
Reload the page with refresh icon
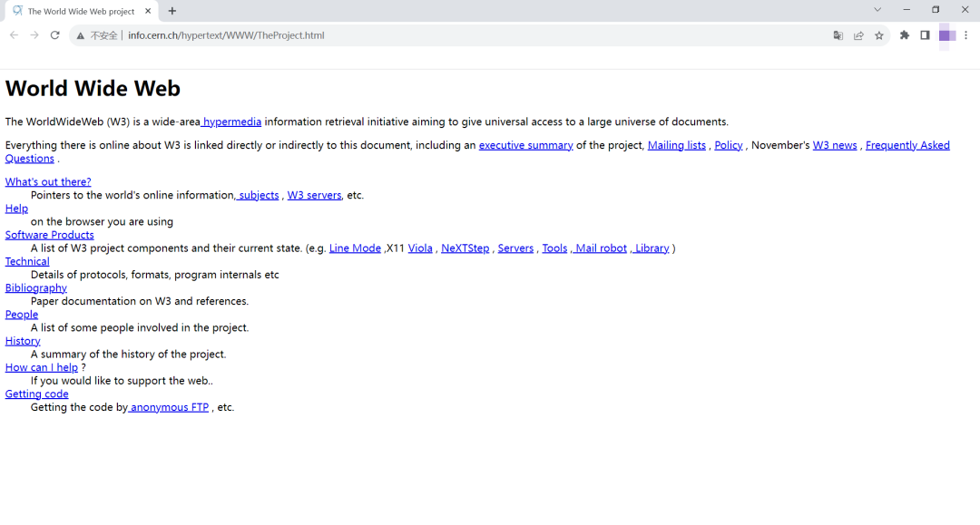(x=54, y=35)
